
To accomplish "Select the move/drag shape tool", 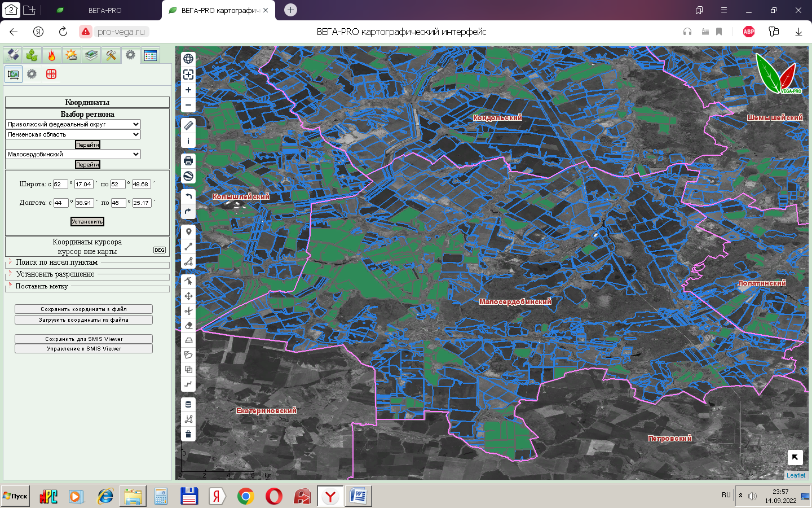I will 188,296.
